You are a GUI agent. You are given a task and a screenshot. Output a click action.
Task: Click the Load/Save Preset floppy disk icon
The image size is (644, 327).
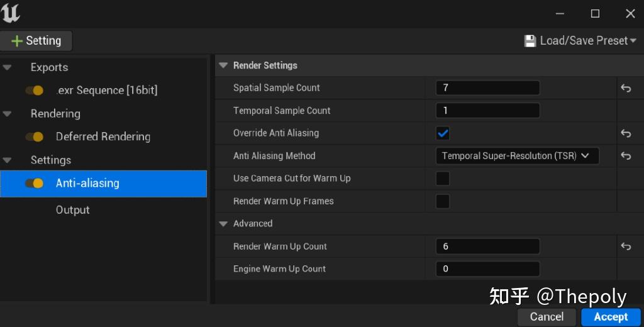tap(530, 41)
